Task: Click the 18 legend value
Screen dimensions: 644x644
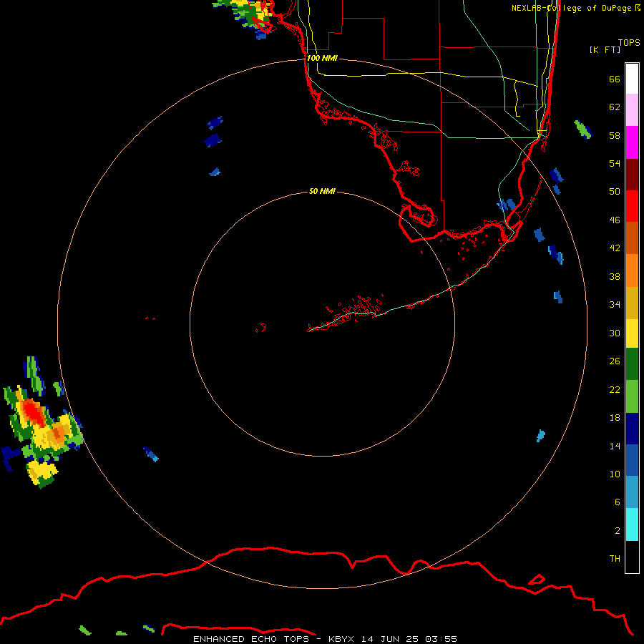Action: [x=615, y=418]
